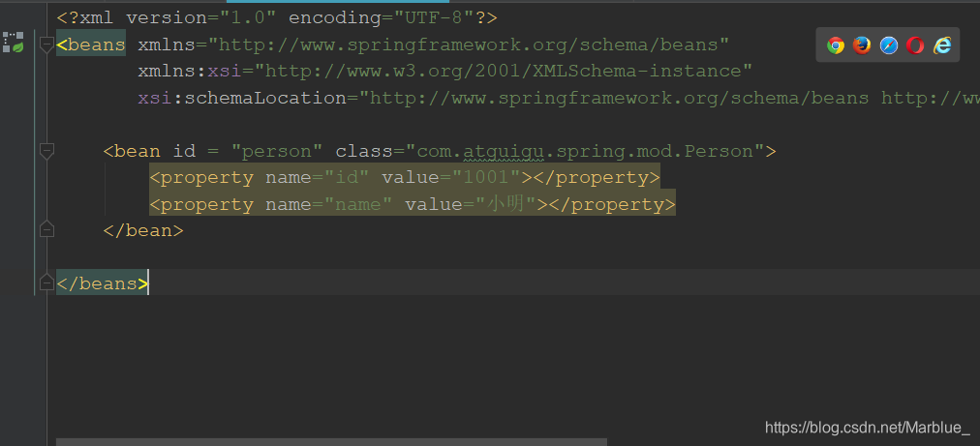
Task: Collapse the opening beans tag fold
Action: click(46, 45)
